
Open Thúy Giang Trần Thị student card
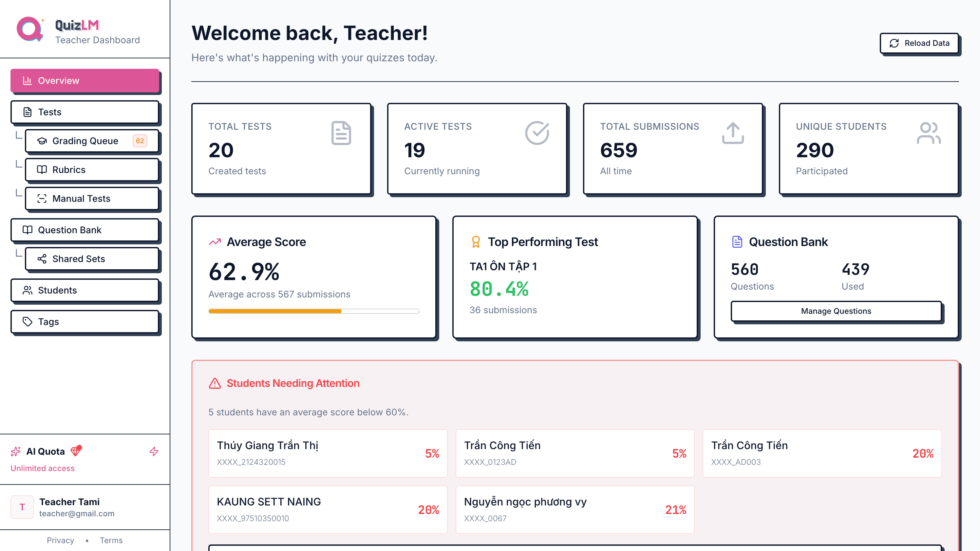(328, 453)
